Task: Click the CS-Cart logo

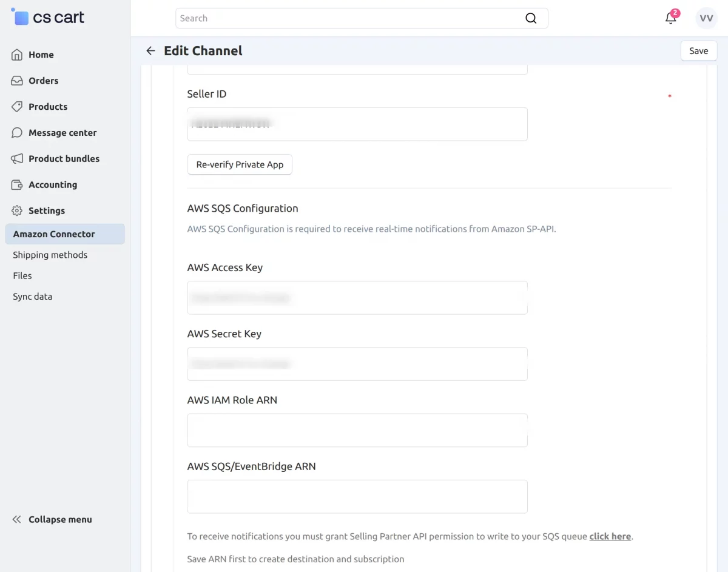Action: pyautogui.click(x=48, y=18)
